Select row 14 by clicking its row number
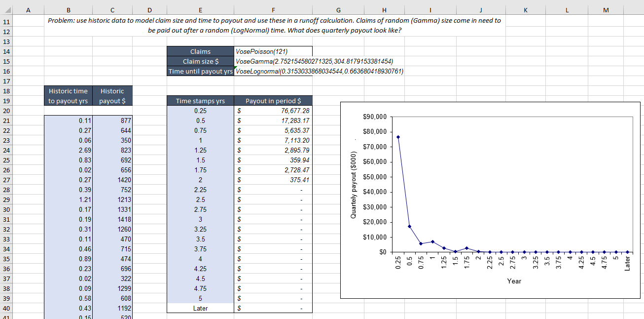This screenshot has width=644, height=319. (x=6, y=51)
